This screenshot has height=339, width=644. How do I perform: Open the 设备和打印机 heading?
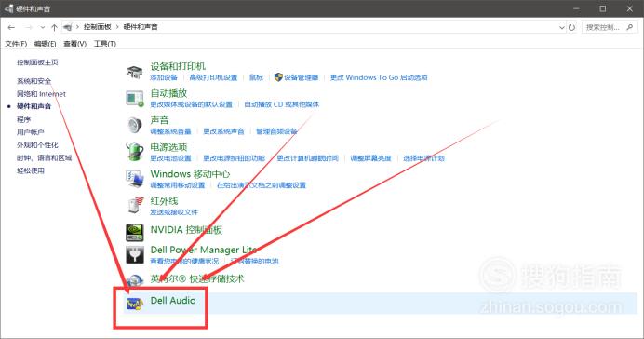click(x=178, y=66)
